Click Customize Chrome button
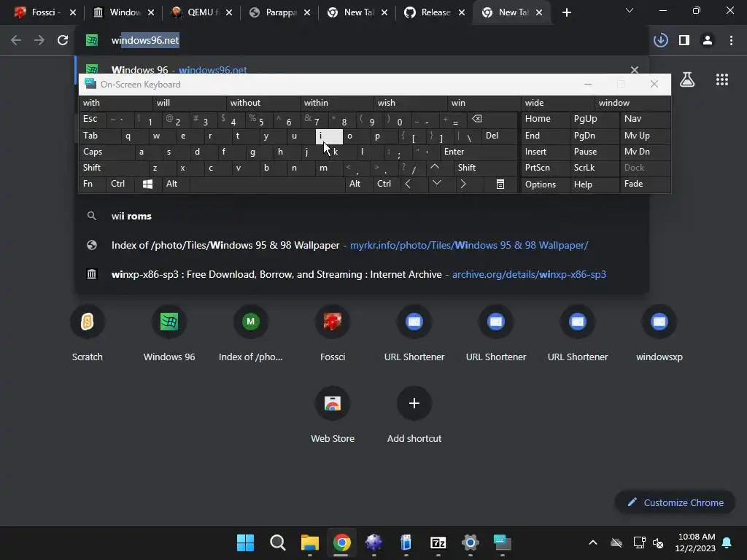The image size is (747, 560). [675, 502]
